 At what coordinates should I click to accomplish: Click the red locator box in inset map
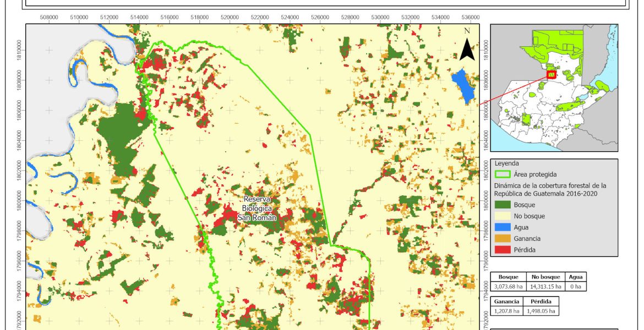[x=551, y=74]
